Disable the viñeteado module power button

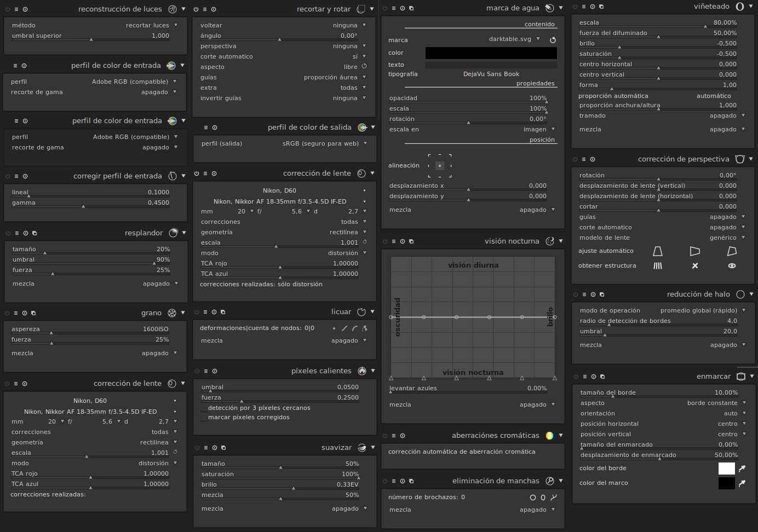pyautogui.click(x=575, y=7)
